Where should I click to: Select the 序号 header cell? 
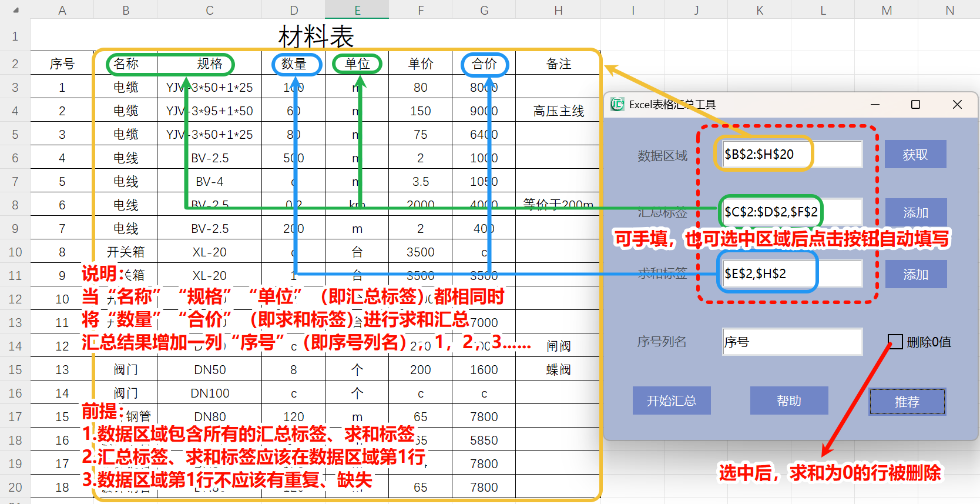62,64
